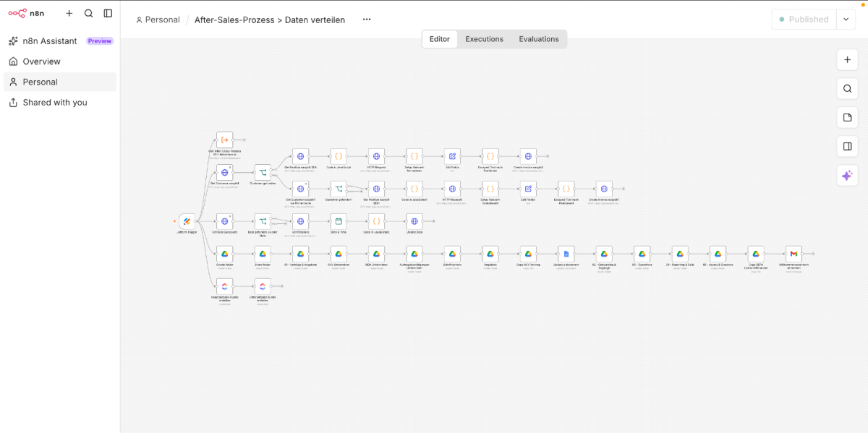Open the AI sparkle assistant button
Image resolution: width=868 pixels, height=433 pixels.
(847, 175)
